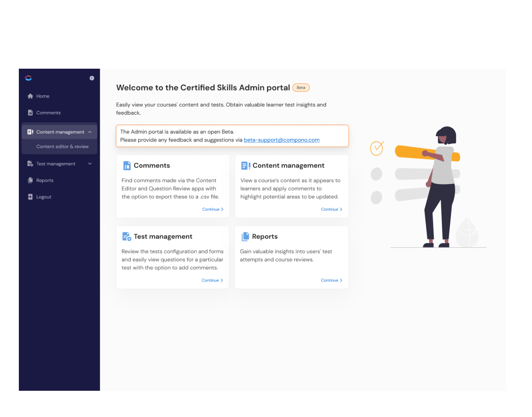The image size is (532, 417).
Task: Expand the Test management sidebar section
Action: point(90,164)
